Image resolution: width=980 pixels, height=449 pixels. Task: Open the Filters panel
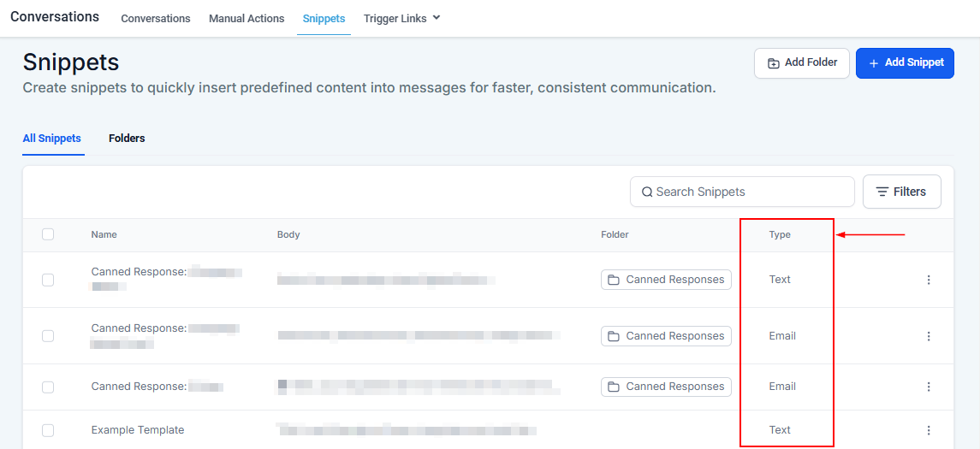901,192
